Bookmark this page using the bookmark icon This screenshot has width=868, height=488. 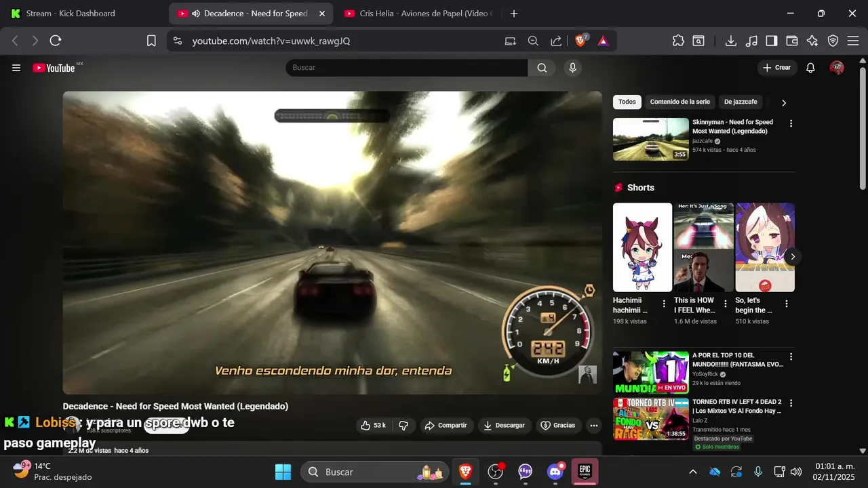click(151, 41)
